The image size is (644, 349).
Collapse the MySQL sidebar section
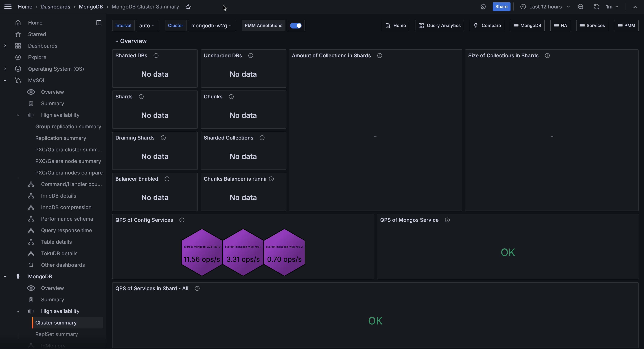point(5,80)
